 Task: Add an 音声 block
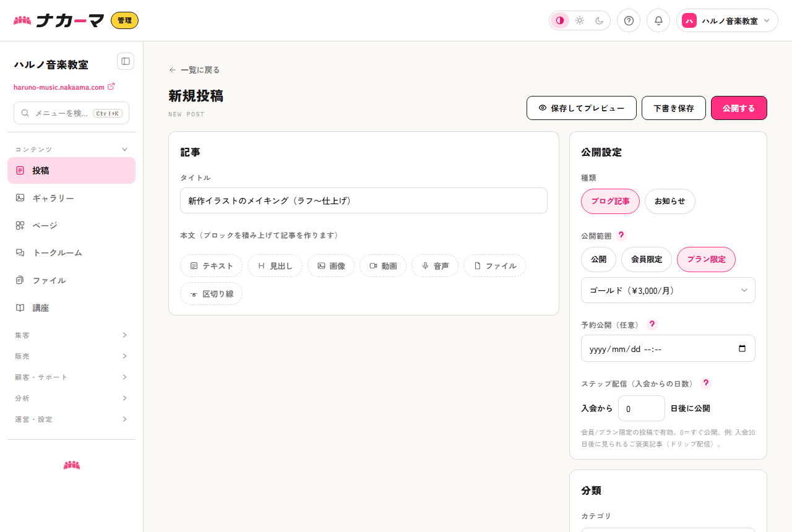click(x=435, y=265)
